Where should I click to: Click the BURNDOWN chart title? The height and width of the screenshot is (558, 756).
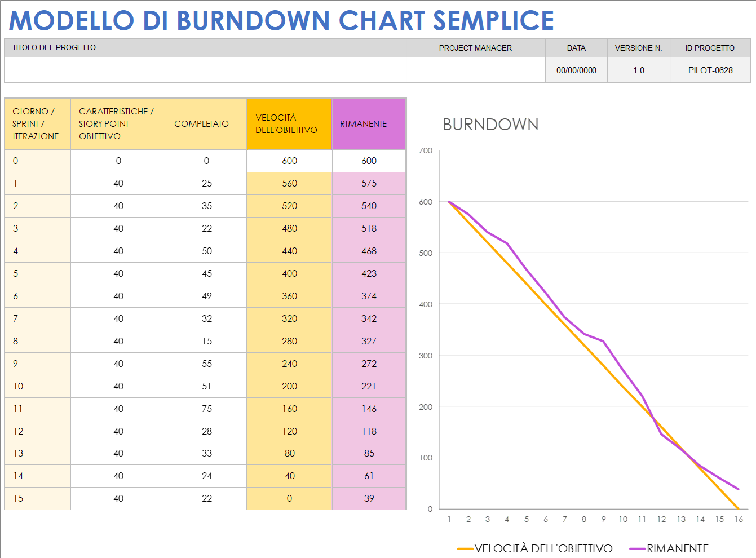490,125
